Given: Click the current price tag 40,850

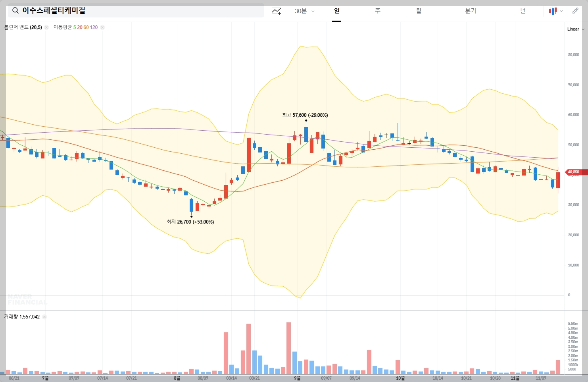Looking at the screenshot, I should click(x=576, y=172).
